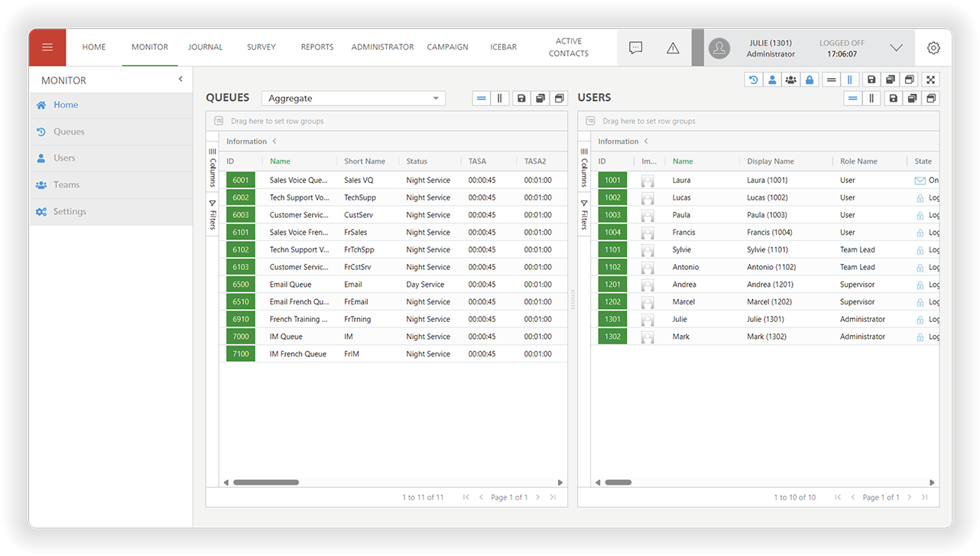Click the chat bubble icon near top right
This screenshot has height=556, width=980.
pyautogui.click(x=635, y=47)
